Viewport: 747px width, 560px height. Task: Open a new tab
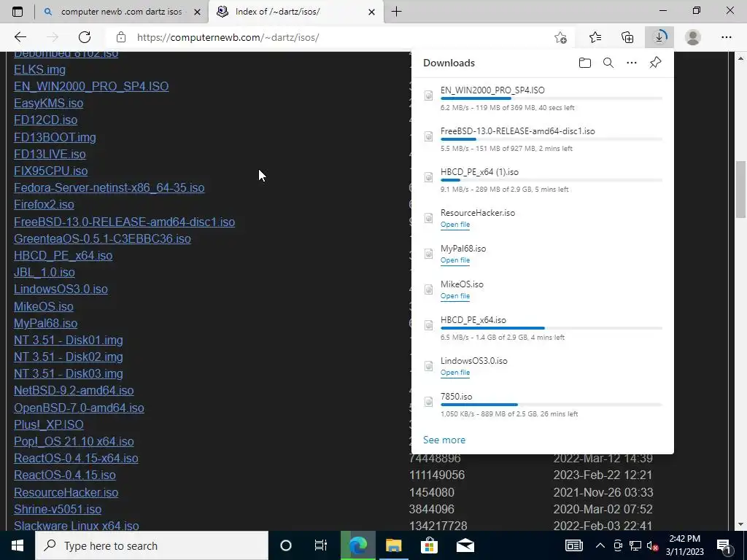pyautogui.click(x=396, y=12)
